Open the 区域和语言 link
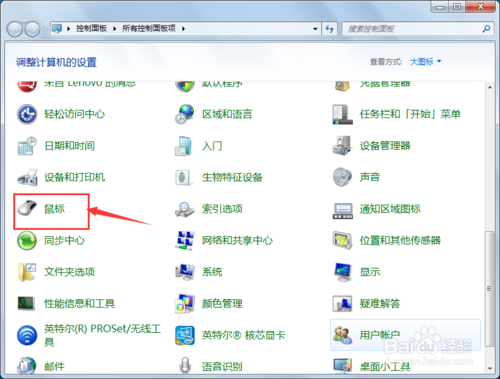The width and height of the screenshot is (500, 379). point(227,114)
